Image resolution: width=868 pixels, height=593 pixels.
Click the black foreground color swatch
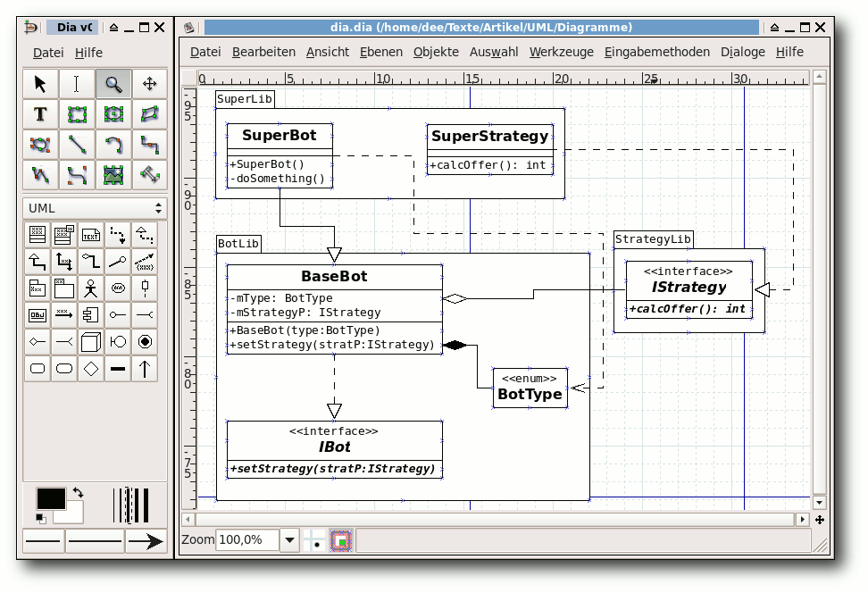50,499
